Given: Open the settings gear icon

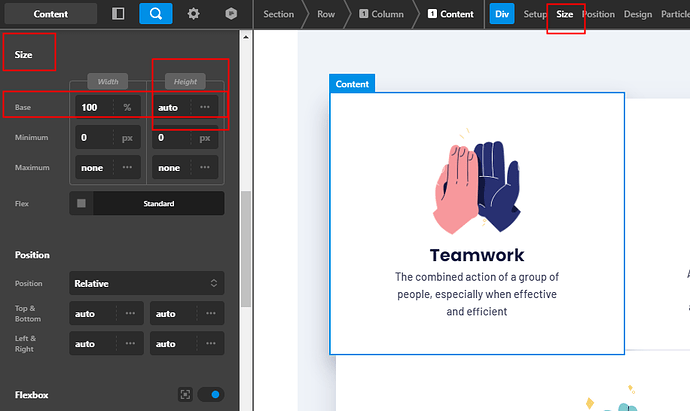Looking at the screenshot, I should 193,14.
